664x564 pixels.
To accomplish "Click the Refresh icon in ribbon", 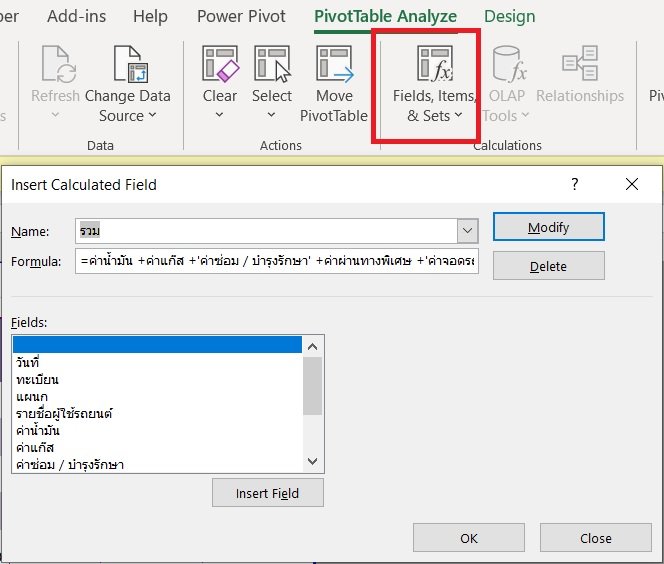I will click(55, 64).
